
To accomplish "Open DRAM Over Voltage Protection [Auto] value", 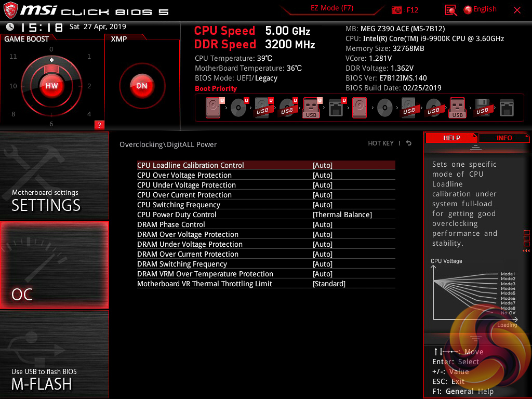I will click(322, 234).
